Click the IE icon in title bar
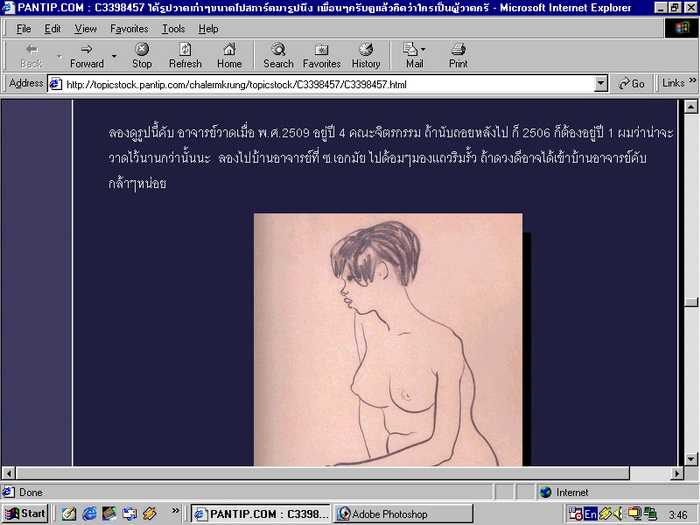 click(8, 8)
